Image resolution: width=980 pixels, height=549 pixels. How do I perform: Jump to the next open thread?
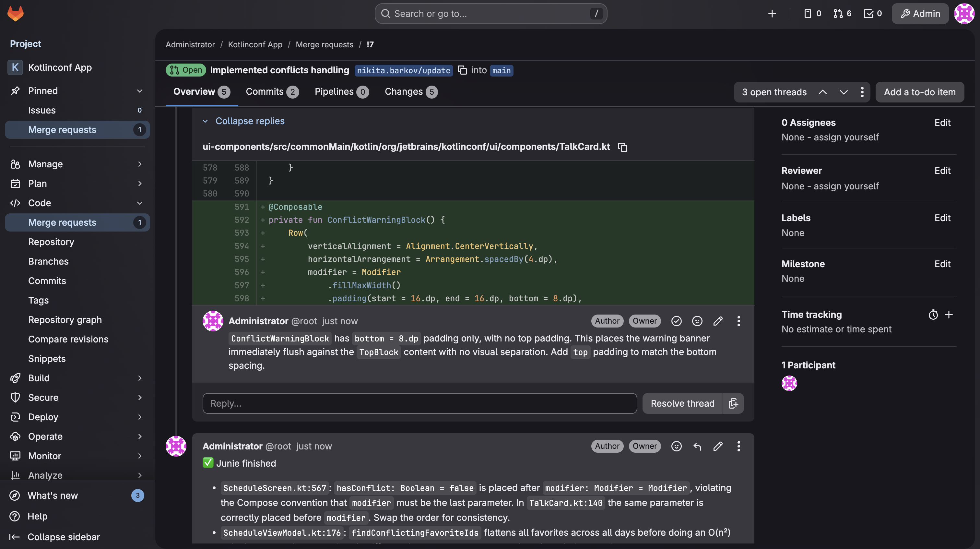click(x=844, y=92)
